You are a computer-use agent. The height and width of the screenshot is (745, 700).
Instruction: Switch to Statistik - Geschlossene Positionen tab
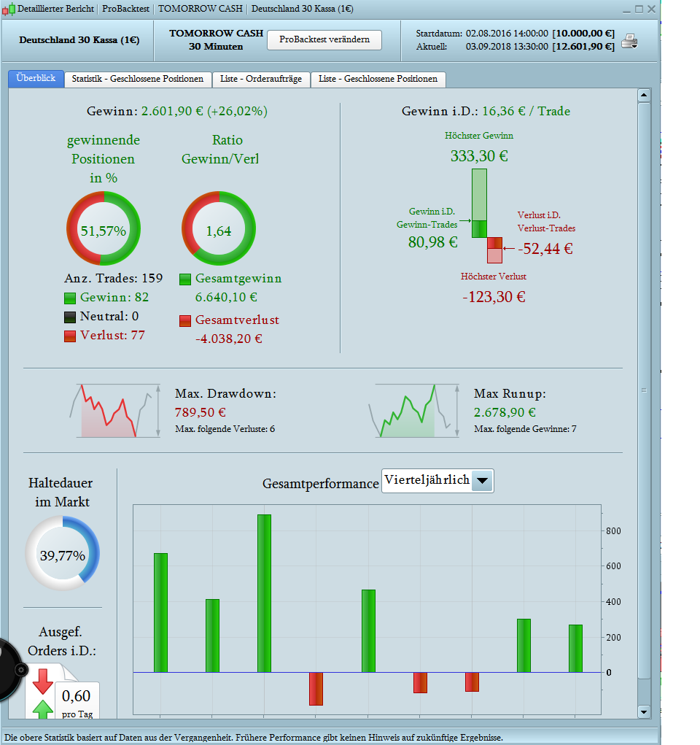click(x=138, y=80)
